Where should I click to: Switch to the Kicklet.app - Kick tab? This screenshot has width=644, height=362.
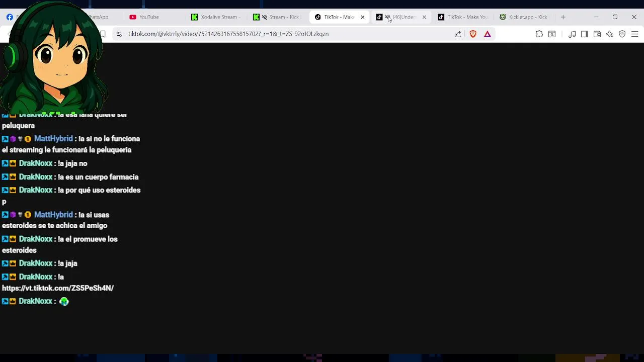[x=523, y=17]
